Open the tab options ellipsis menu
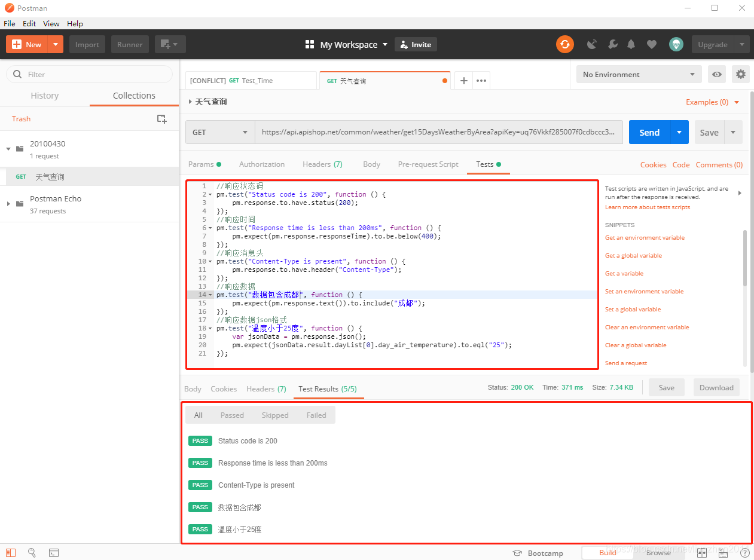 pyautogui.click(x=481, y=81)
